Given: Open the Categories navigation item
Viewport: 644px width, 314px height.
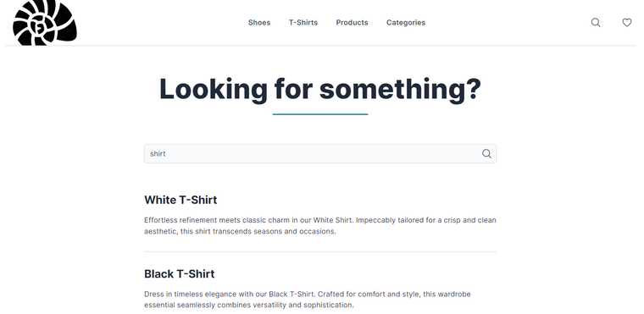Looking at the screenshot, I should pos(406,23).
